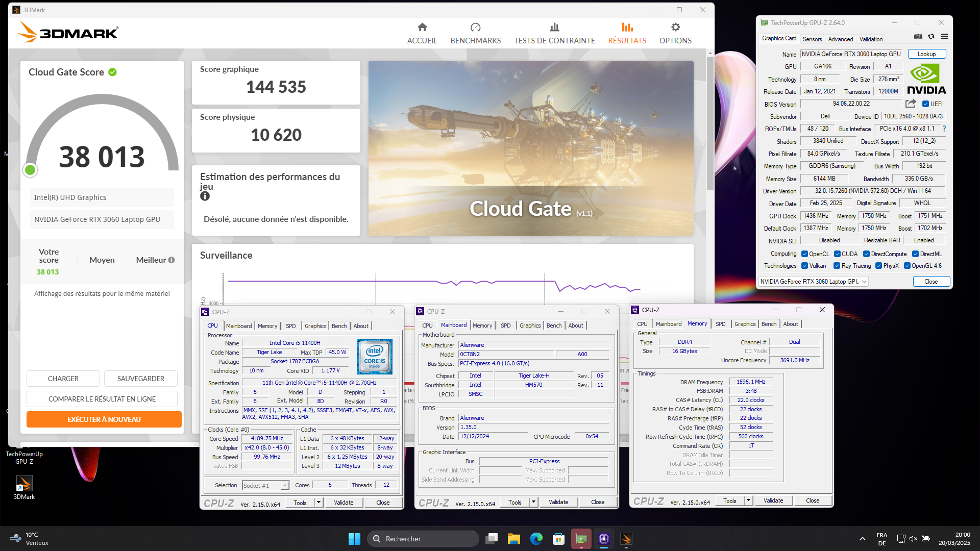Image resolution: width=980 pixels, height=551 pixels.
Task: Open the clock showing 20:00 20/03/2025
Action: click(954, 539)
